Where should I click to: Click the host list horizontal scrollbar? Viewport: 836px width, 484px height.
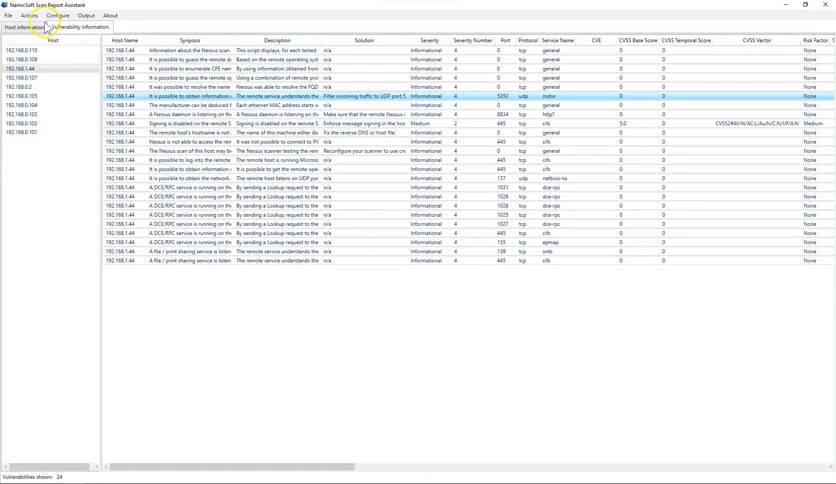(x=51, y=467)
